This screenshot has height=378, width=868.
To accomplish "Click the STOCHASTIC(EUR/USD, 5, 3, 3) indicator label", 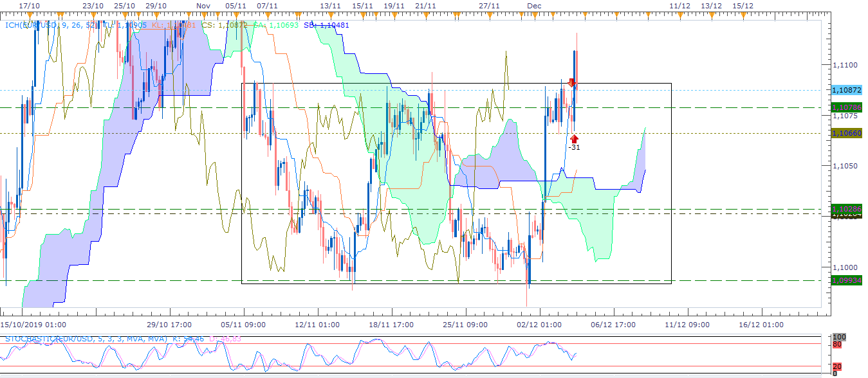I will tap(86, 339).
